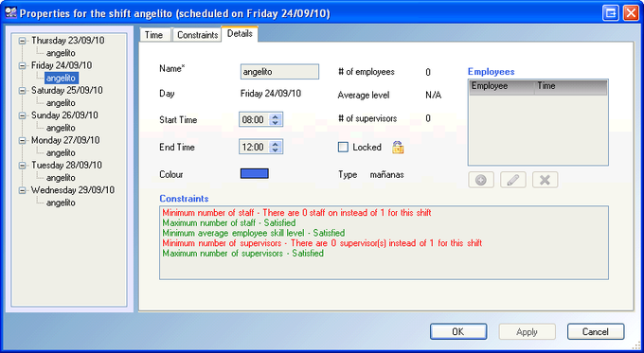The height and width of the screenshot is (353, 644).
Task: Click the Saturday 25/09/10 tree label
Action: coord(67,90)
